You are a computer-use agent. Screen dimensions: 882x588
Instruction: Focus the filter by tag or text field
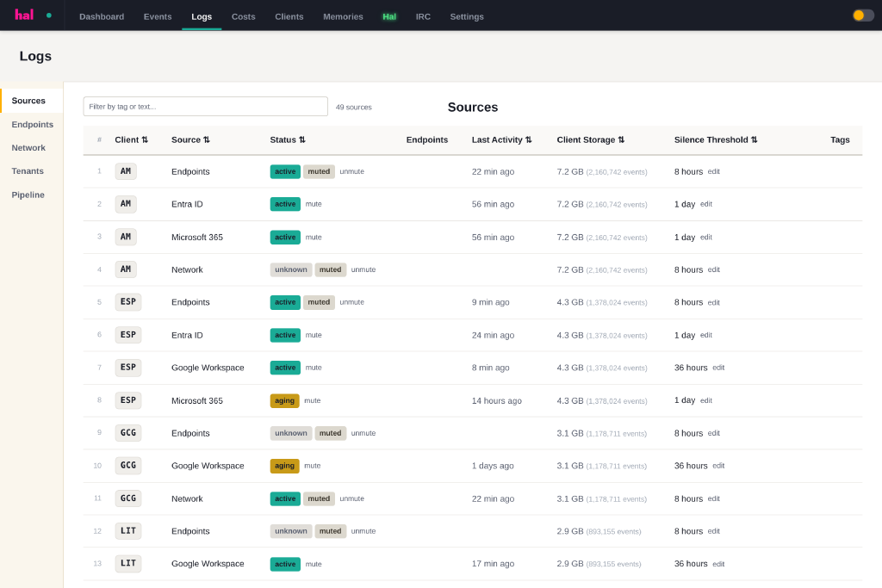click(x=205, y=106)
